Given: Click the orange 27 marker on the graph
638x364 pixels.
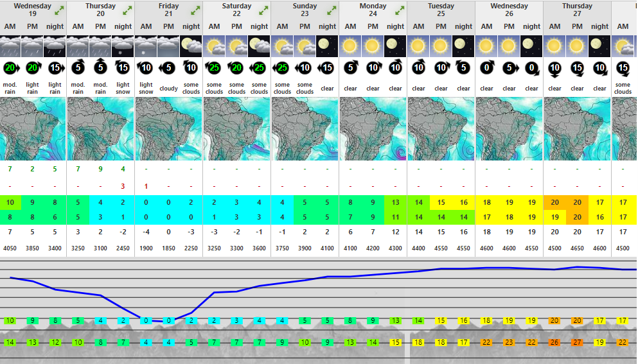Looking at the screenshot, I should tap(577, 342).
